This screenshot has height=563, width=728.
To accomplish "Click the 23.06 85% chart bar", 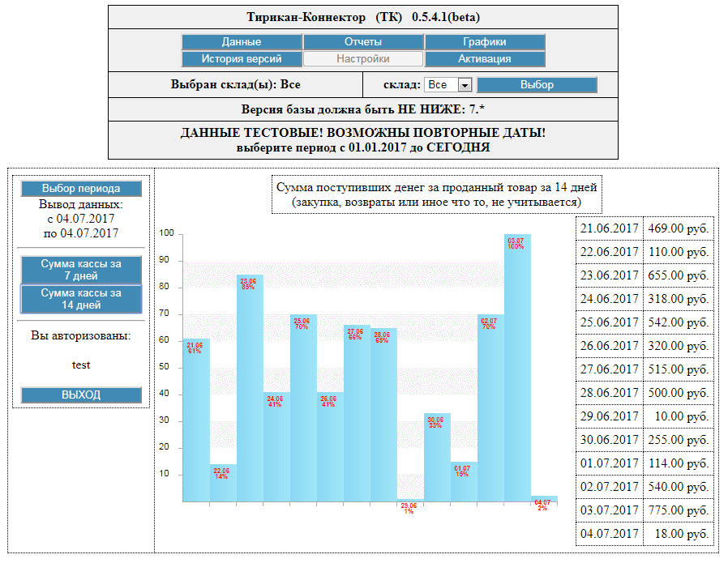I will (x=250, y=388).
